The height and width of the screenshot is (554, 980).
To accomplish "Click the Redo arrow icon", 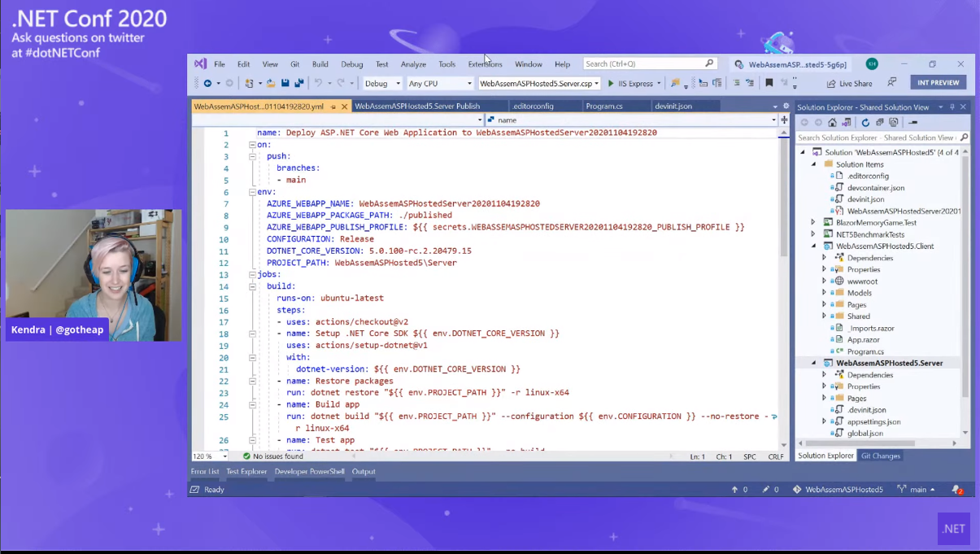I will (341, 83).
